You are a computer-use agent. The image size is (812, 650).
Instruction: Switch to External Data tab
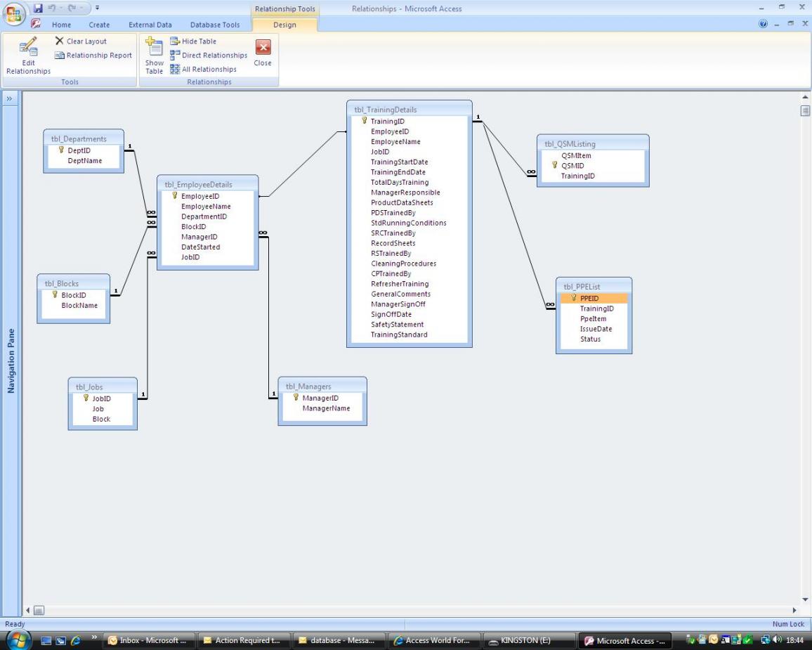pyautogui.click(x=150, y=25)
